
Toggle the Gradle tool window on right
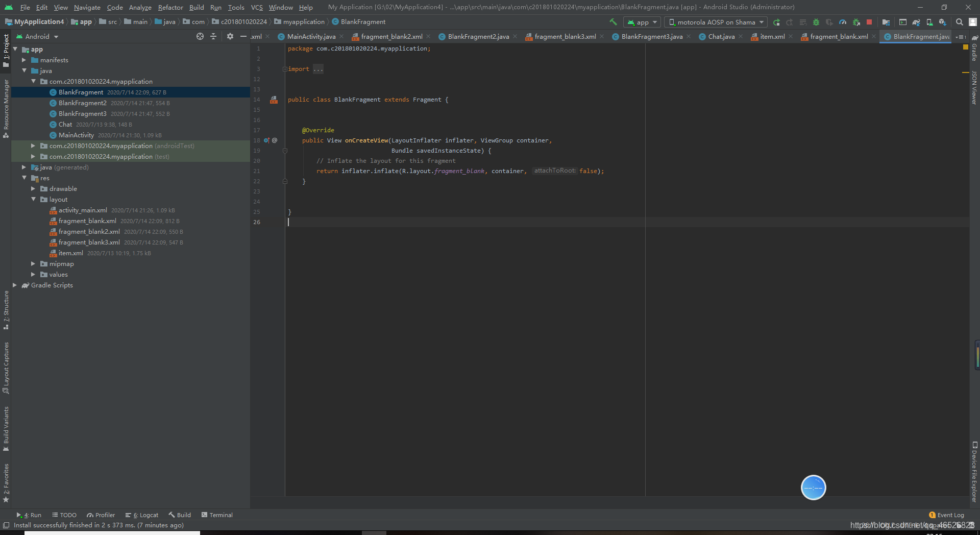(x=974, y=48)
